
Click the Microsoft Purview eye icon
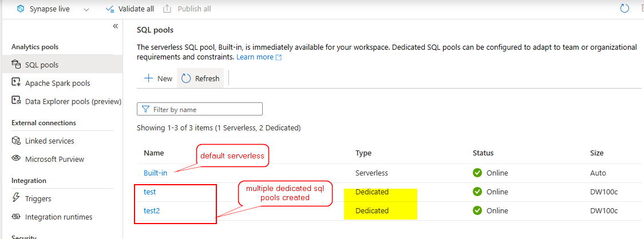16,158
